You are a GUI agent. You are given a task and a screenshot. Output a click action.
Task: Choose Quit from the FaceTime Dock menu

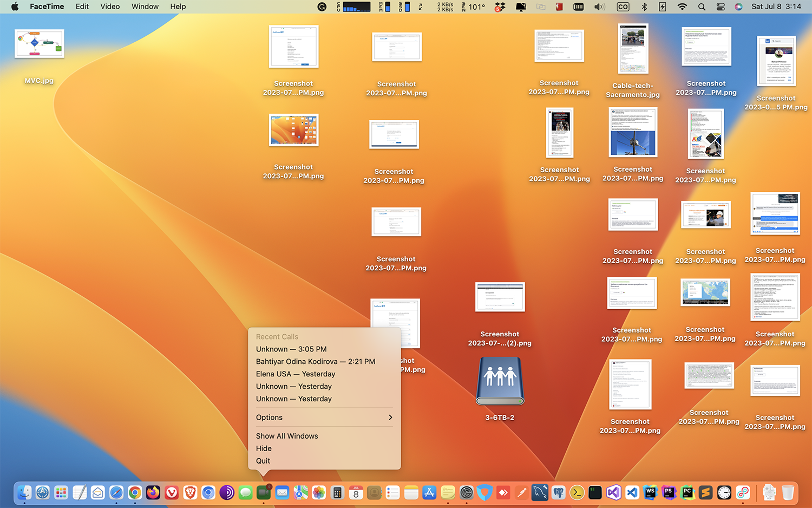click(x=263, y=461)
